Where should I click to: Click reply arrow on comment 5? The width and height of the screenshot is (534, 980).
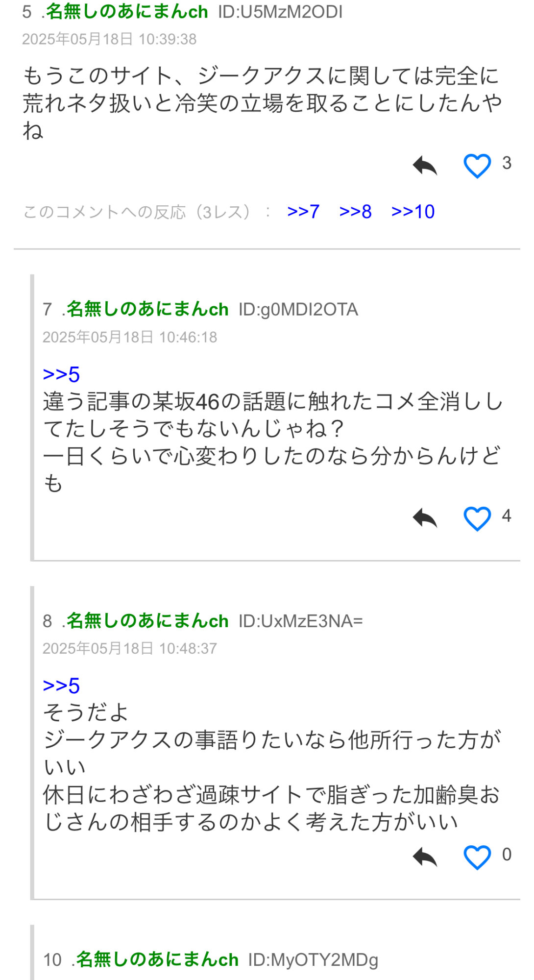[425, 166]
